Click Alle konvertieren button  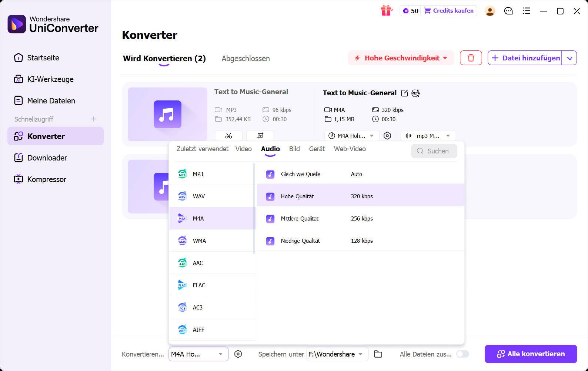(531, 354)
